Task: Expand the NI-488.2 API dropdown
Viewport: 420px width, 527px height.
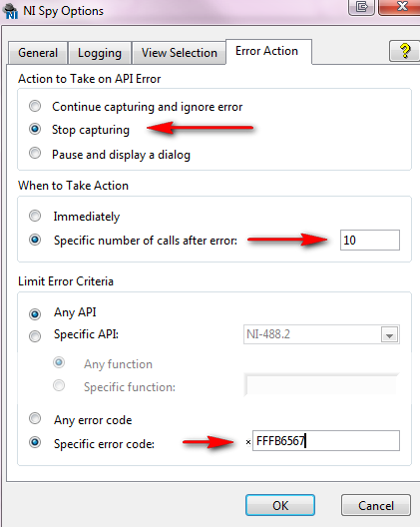Action: pos(389,334)
